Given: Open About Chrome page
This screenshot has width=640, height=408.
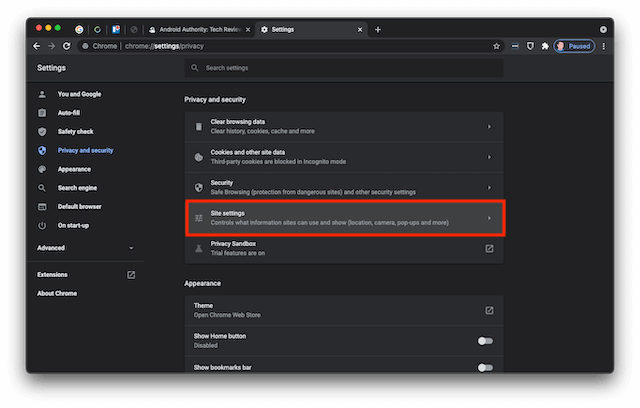Looking at the screenshot, I should point(57,293).
